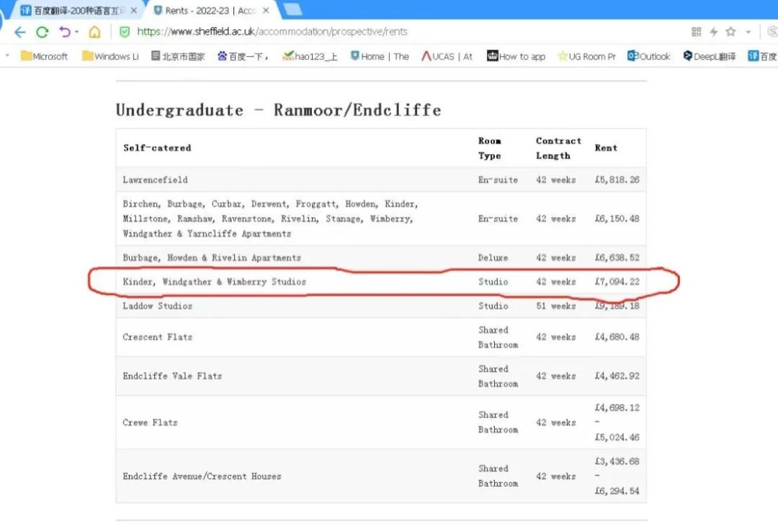Select the Lawrencefield row name
Image resolution: width=778 pixels, height=532 pixels.
point(156,180)
